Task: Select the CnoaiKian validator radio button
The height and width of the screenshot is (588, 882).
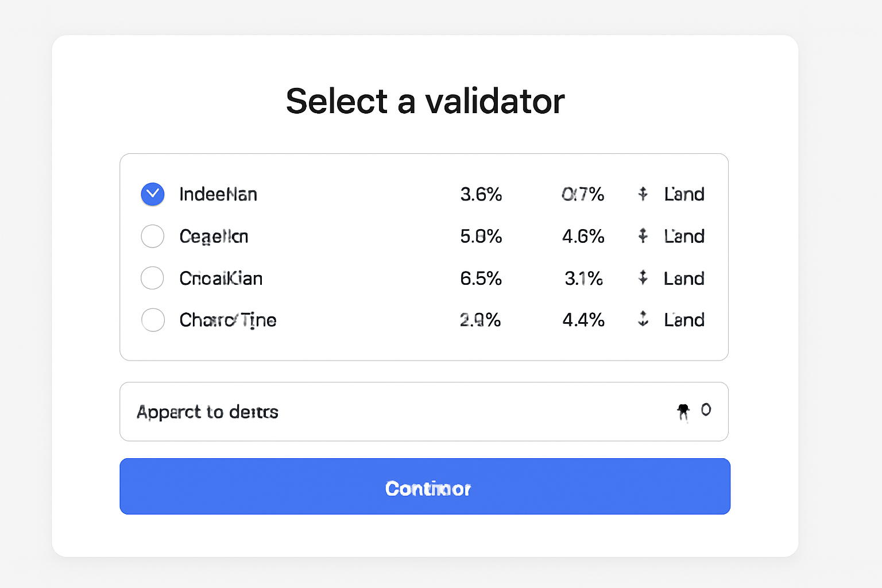Action: (x=153, y=278)
